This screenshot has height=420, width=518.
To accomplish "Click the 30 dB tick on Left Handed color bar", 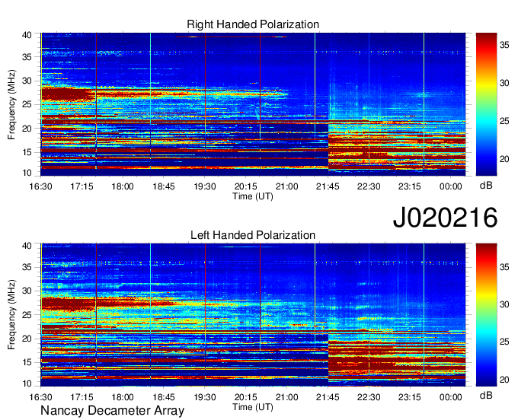I will (504, 304).
